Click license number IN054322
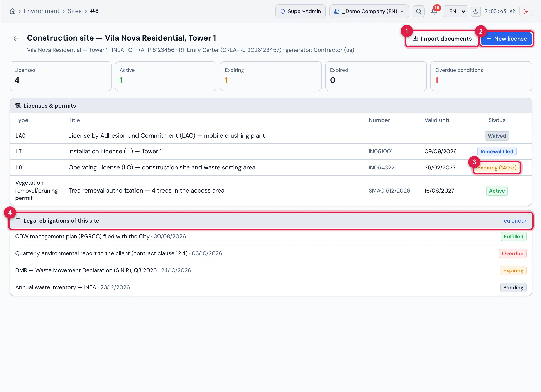541x392 pixels. point(381,167)
